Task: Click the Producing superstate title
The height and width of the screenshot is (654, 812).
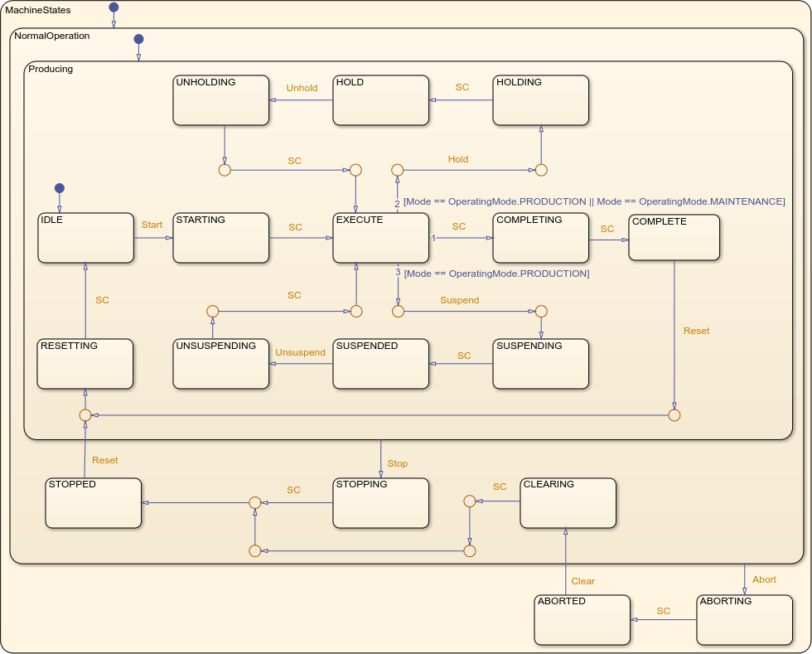Action: point(51,69)
